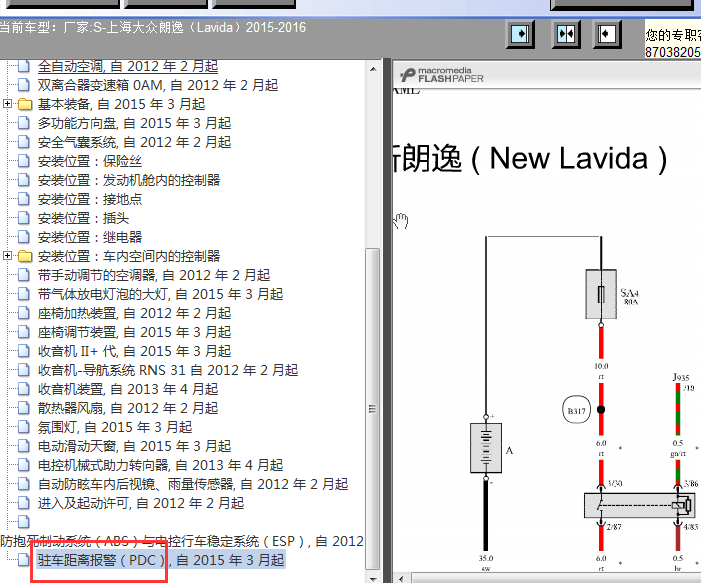This screenshot has width=701, height=583.
Task: Open 带气体放电灯泡的大灯 entry
Action: [160, 294]
